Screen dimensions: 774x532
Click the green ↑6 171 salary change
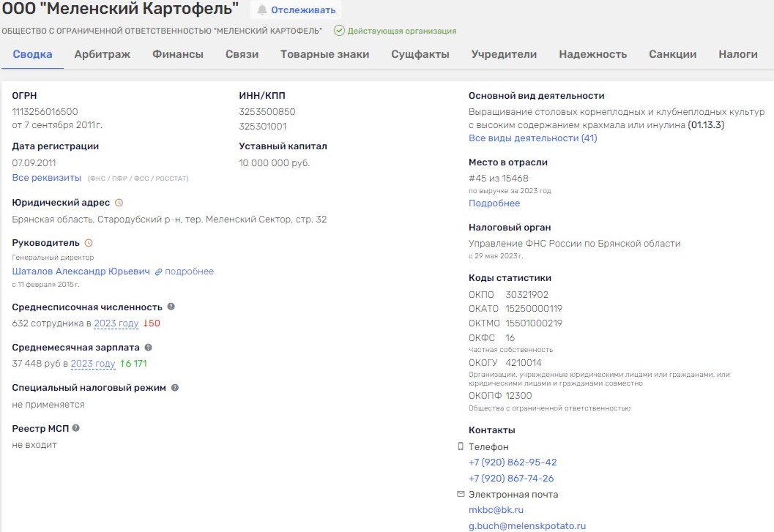134,364
